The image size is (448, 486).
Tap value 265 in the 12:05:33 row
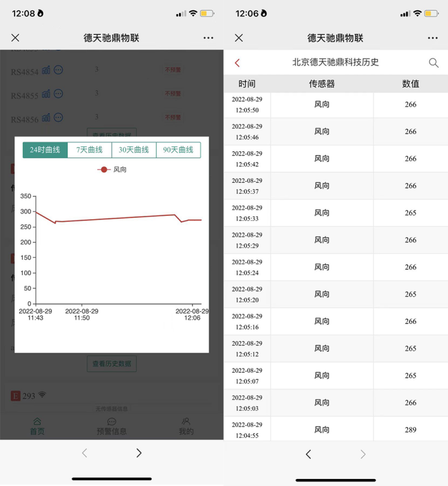(411, 213)
